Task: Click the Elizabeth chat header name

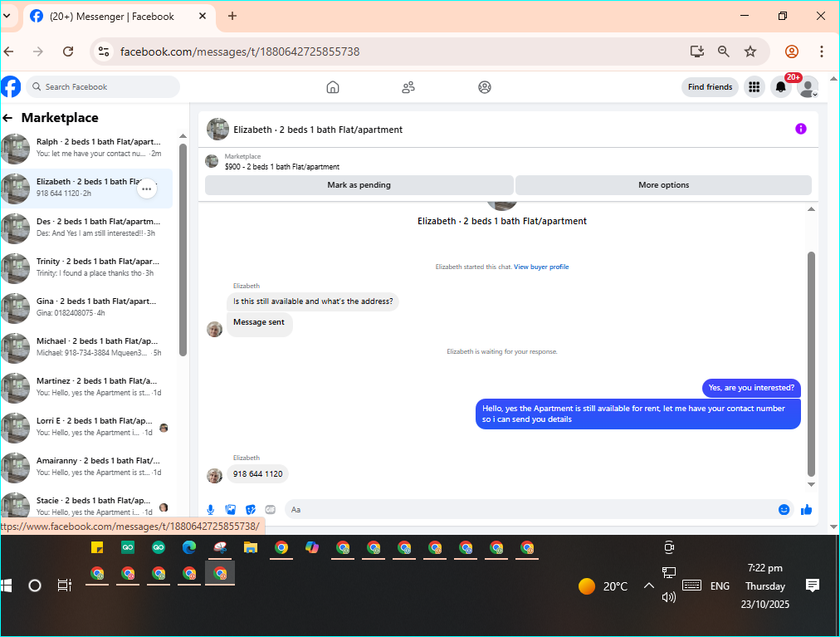Action: [318, 130]
